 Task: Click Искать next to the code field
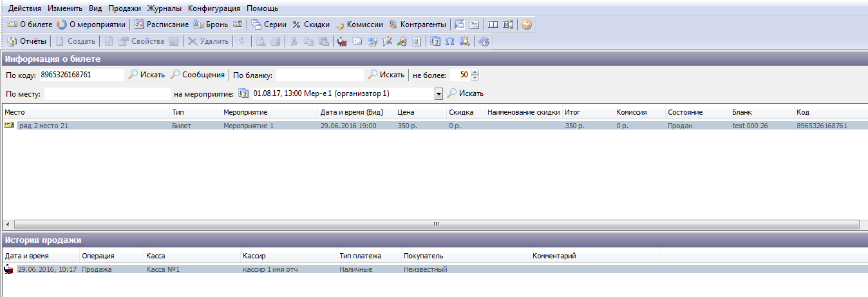(x=146, y=75)
